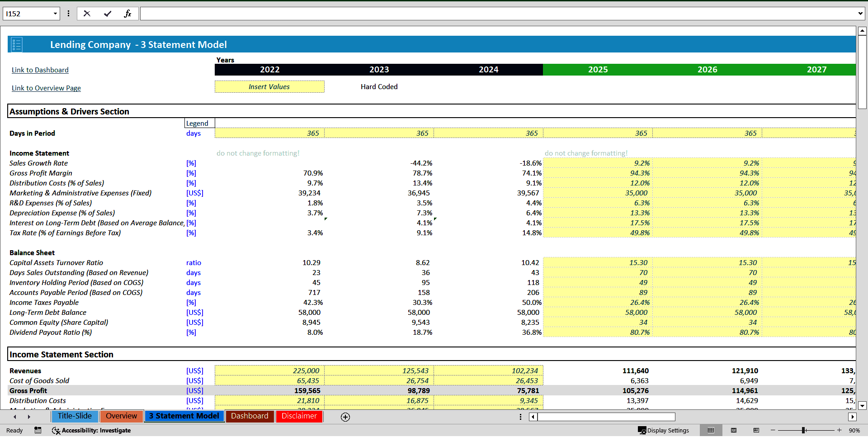
Task: Click inside the formula bar input
Action: 497,14
